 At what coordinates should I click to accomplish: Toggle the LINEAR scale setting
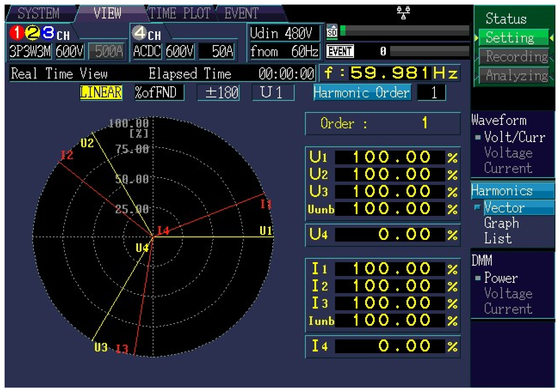coord(101,92)
